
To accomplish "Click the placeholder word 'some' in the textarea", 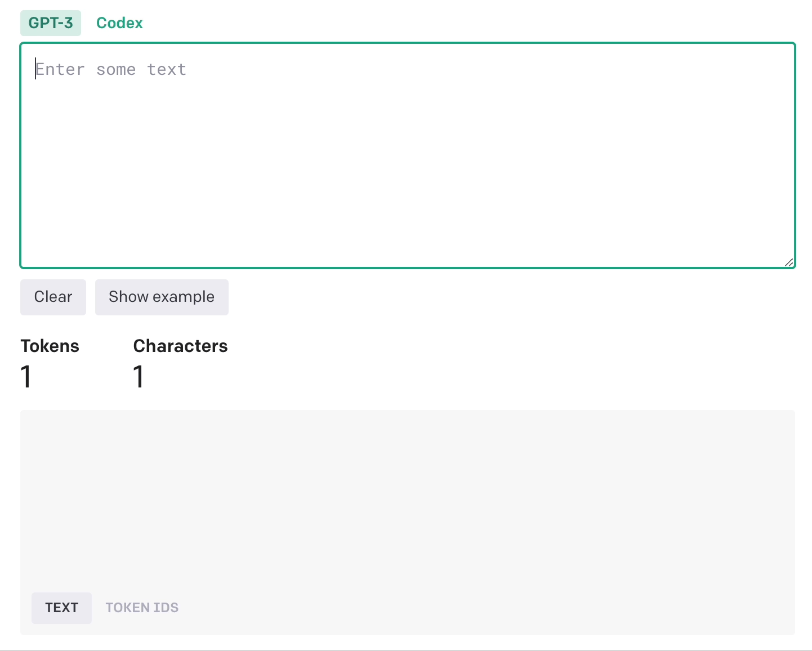I will pos(116,69).
